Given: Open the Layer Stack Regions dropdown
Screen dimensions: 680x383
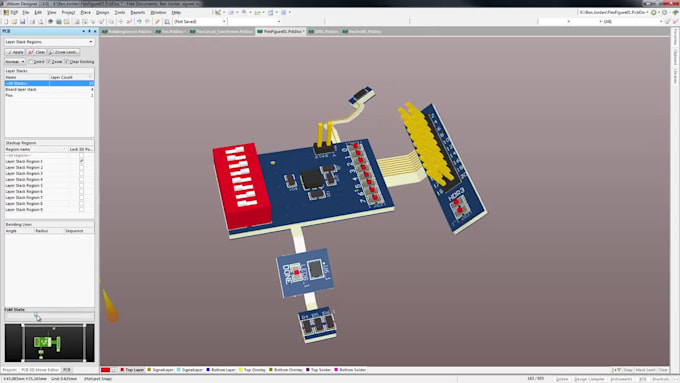Looking at the screenshot, I should tap(91, 42).
